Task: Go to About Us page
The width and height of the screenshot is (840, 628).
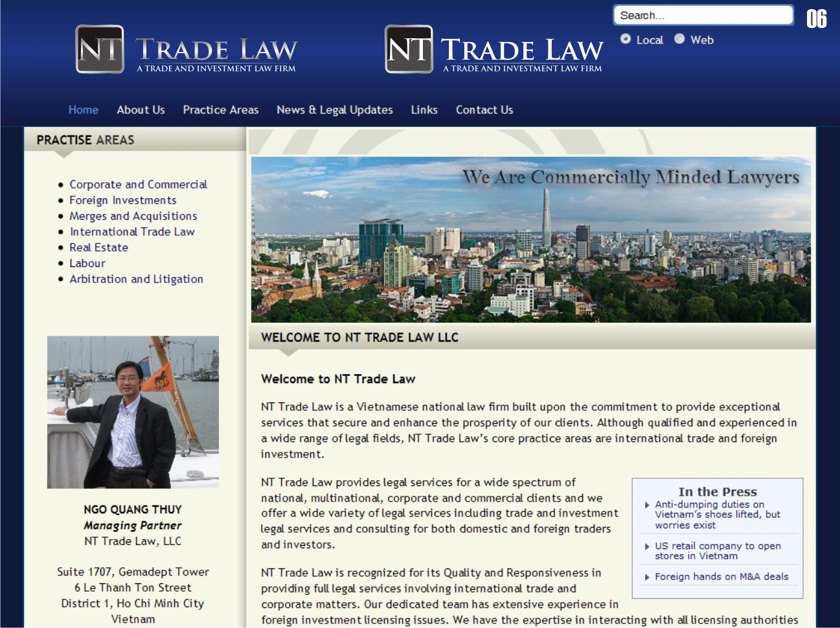Action: 141,110
